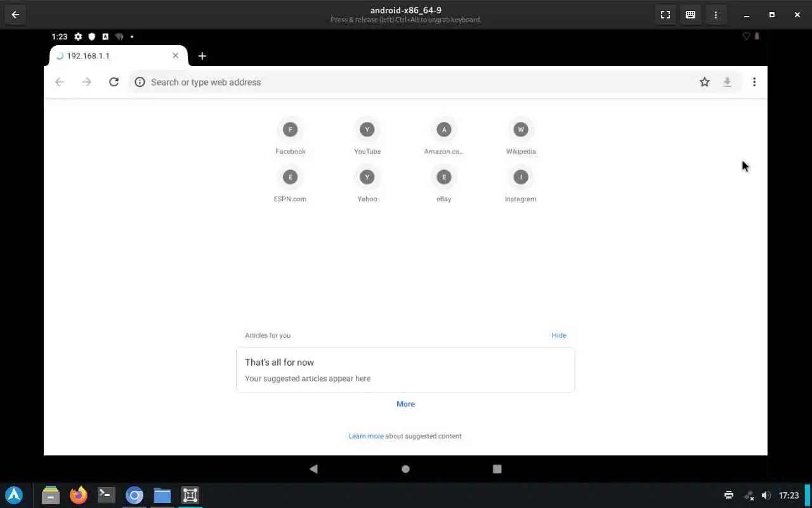This screenshot has width=812, height=508.
Task: Hide the Articles for you section
Action: pos(559,335)
